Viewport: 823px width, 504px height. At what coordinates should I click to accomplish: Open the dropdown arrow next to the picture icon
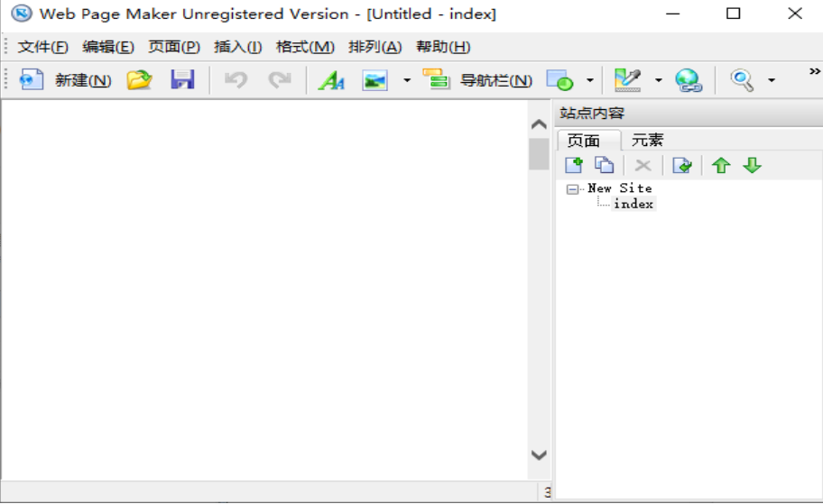tap(406, 80)
